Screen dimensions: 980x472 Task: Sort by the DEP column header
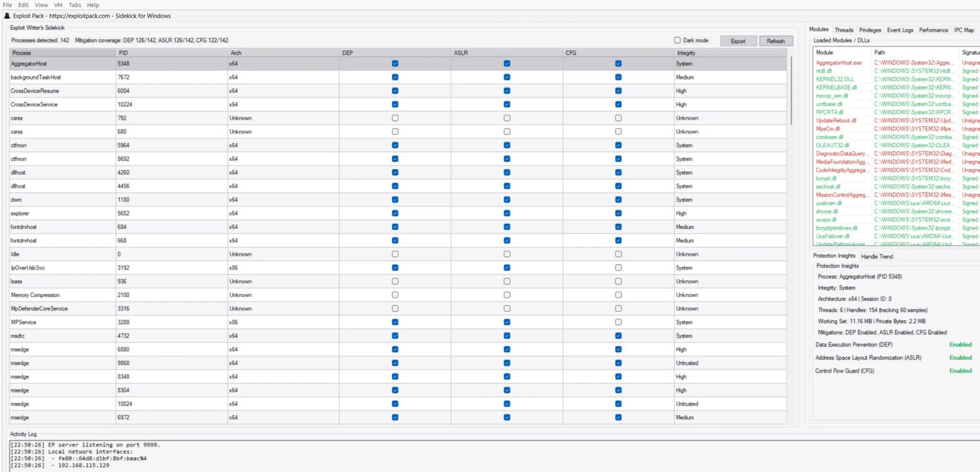click(395, 53)
